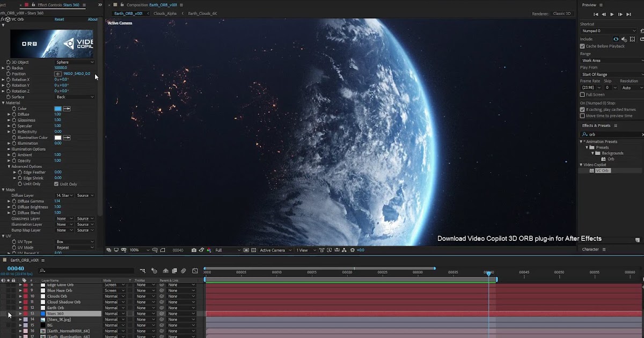Screen dimensions: 644x338
Task: Select VC Orb effect in Effects & Presets
Action: (603, 171)
